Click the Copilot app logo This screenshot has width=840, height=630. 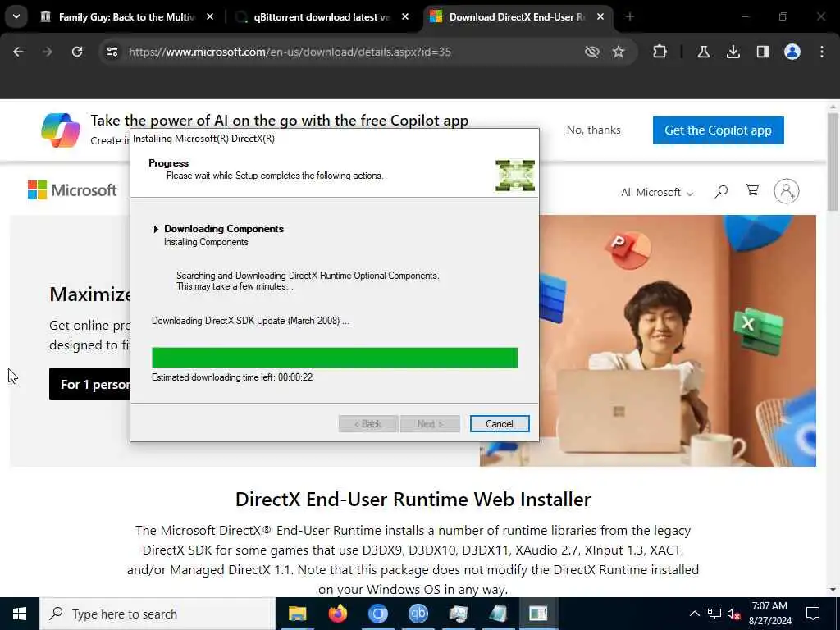pos(61,130)
